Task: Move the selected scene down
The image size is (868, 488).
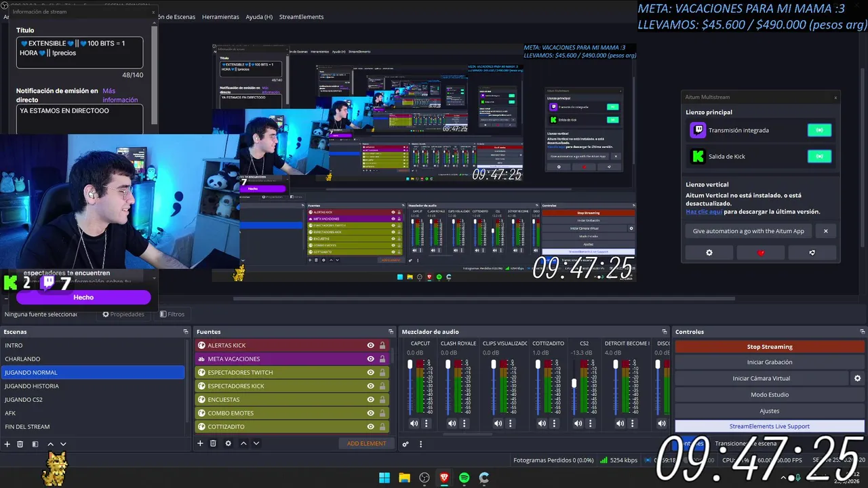Action: pos(63,444)
